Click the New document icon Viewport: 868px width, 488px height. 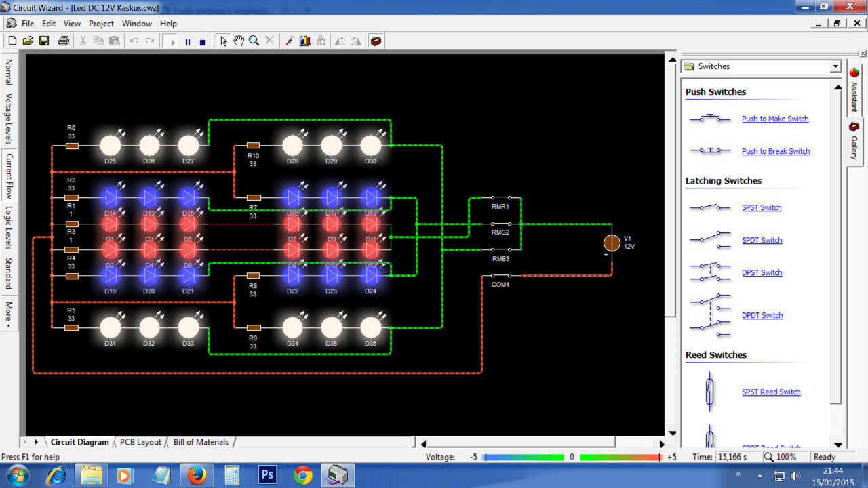click(12, 41)
